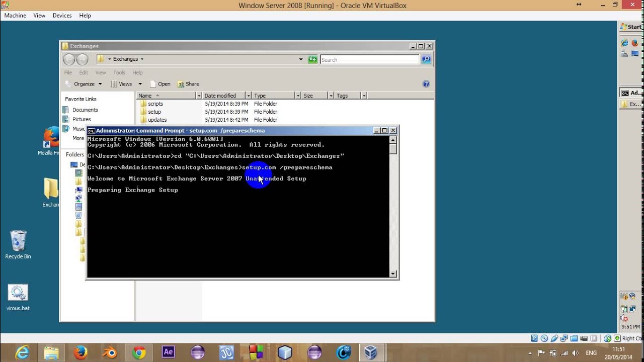Image resolution: width=644 pixels, height=362 pixels.
Task: Open Internet Explorer from host taskbar
Action: (23, 352)
